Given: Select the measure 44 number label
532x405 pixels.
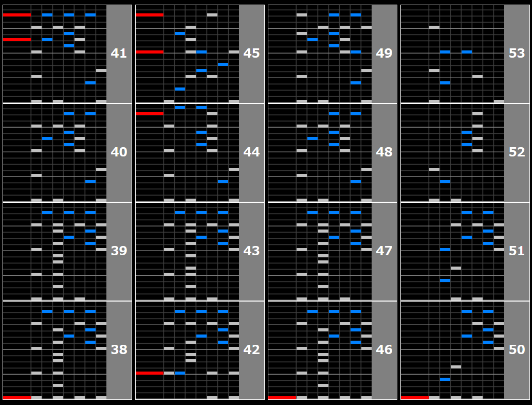Looking at the screenshot, I should tap(252, 152).
